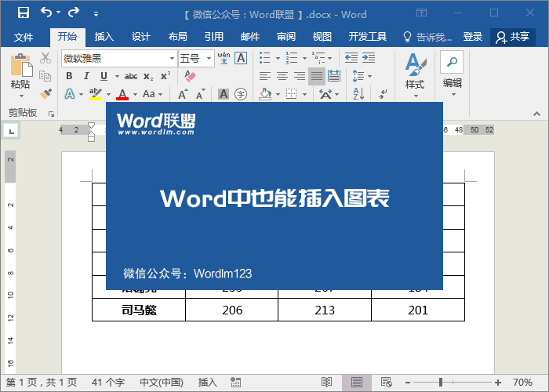This screenshot has width=549, height=392.
Task: Switch to the 插入 ribbon tab
Action: coord(104,37)
